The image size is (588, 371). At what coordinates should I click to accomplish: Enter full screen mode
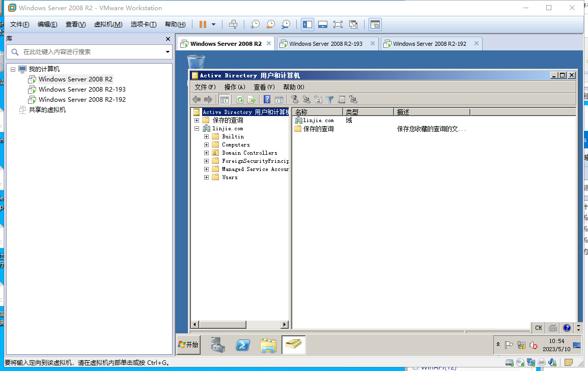338,24
